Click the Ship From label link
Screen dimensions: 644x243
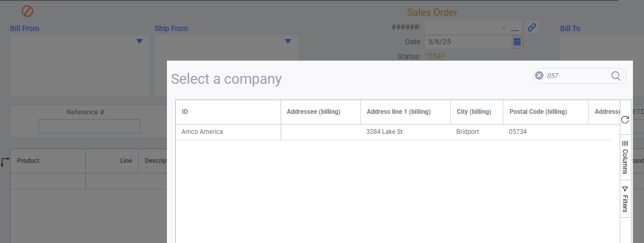(x=171, y=28)
